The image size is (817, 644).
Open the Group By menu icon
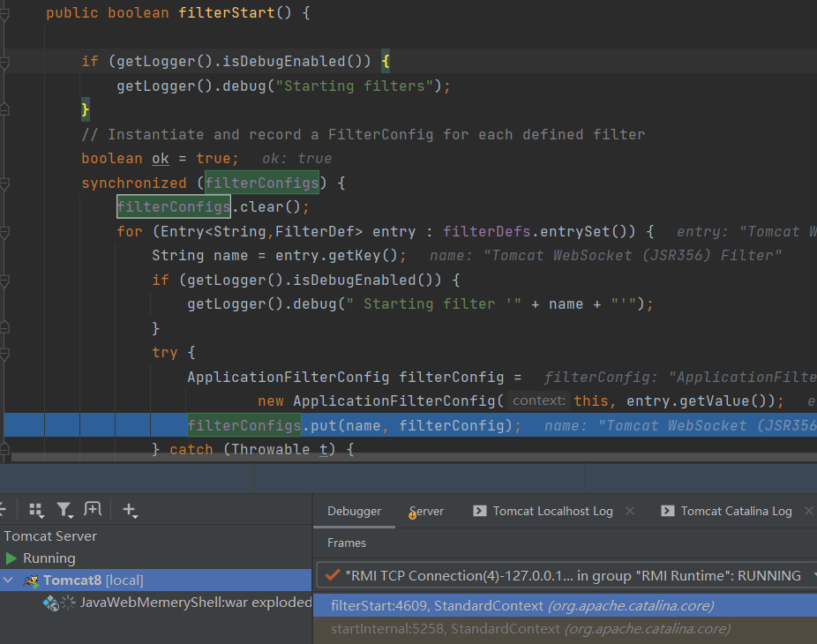point(36,510)
